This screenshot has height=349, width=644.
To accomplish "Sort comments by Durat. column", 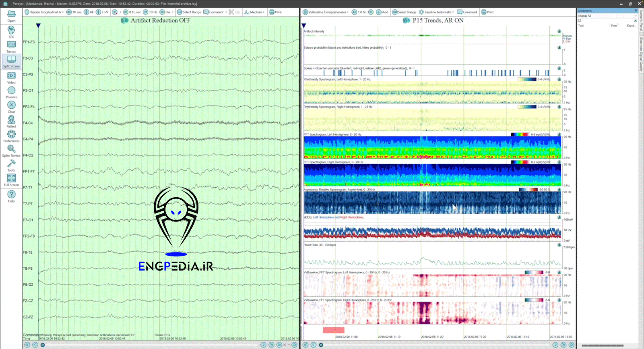I will pos(631,25).
